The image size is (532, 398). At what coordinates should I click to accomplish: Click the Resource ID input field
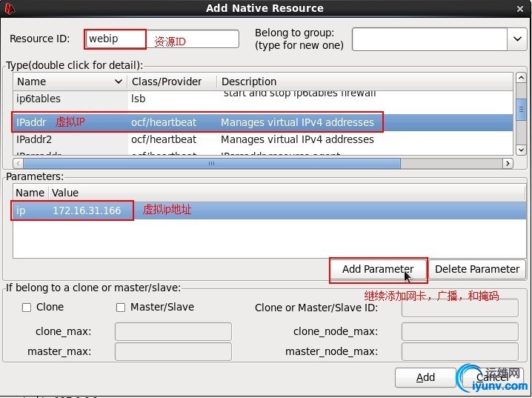tap(162, 39)
